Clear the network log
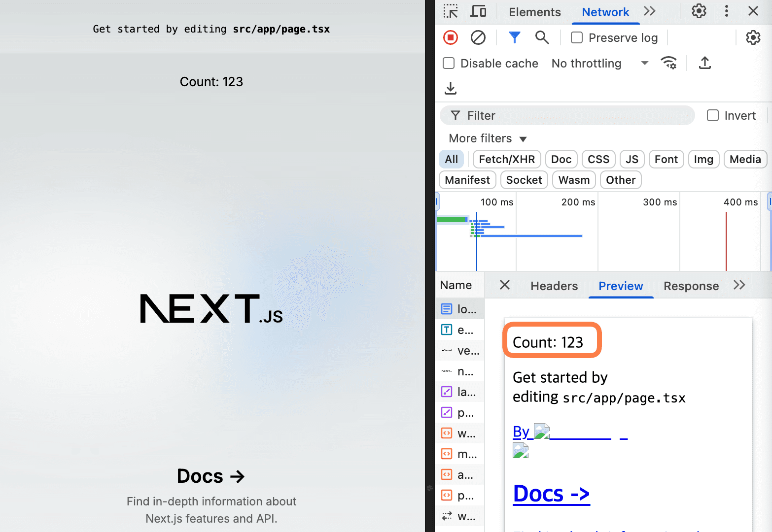The image size is (772, 532). (x=478, y=37)
